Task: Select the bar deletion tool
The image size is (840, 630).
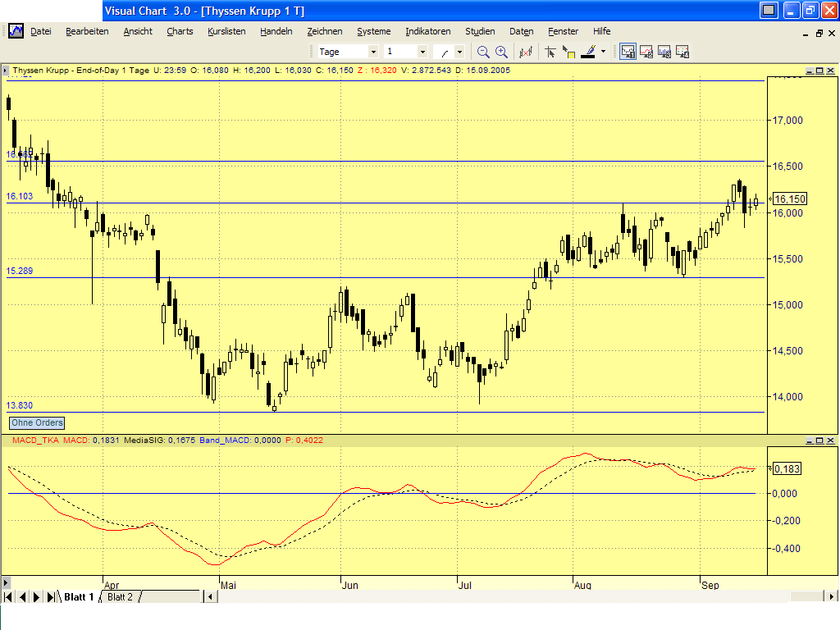Action: click(525, 51)
